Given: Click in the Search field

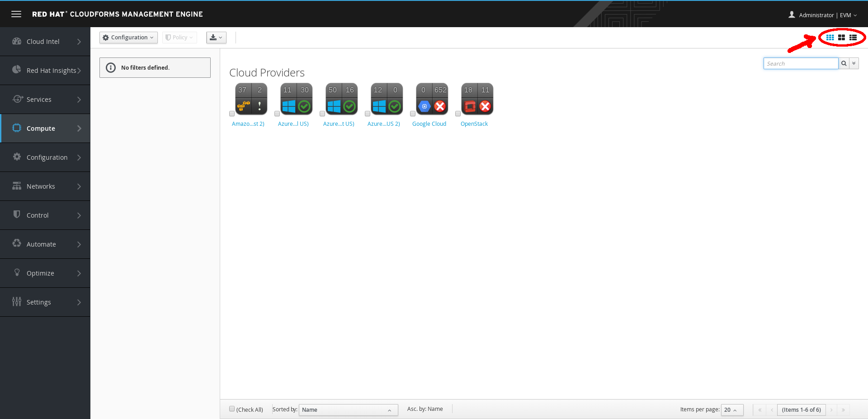Looking at the screenshot, I should click(801, 63).
